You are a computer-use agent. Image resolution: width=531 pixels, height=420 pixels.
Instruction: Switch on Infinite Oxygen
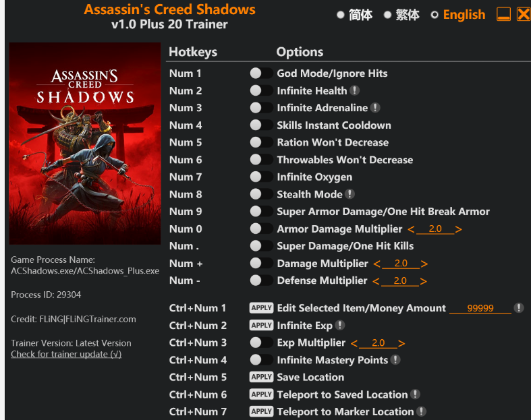tap(261, 177)
